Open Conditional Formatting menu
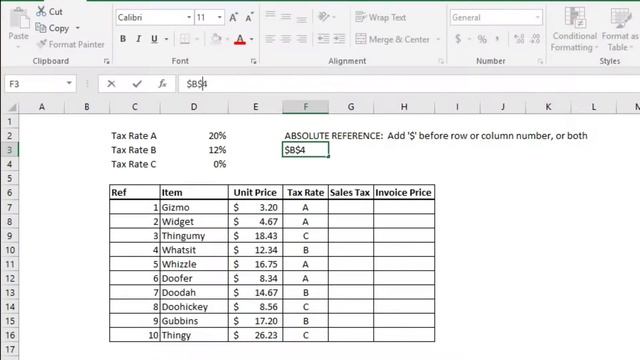Image resolution: width=640 pixels, height=360 pixels. (574, 29)
